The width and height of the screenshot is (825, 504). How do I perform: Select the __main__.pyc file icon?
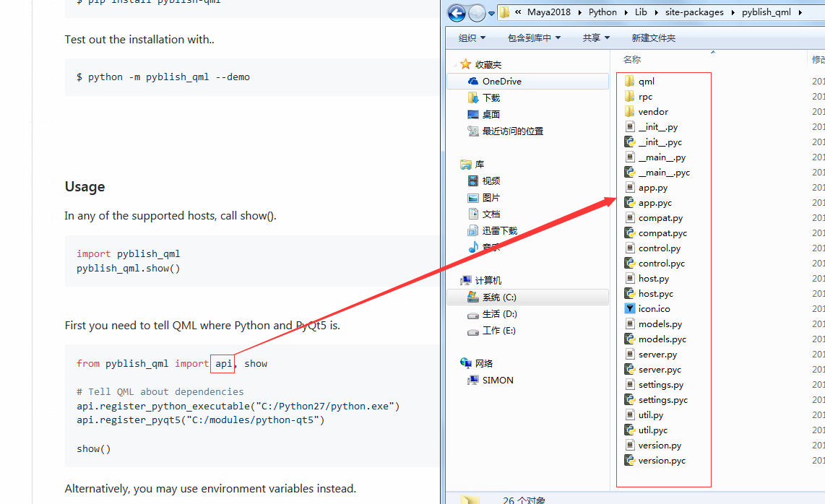coord(630,172)
